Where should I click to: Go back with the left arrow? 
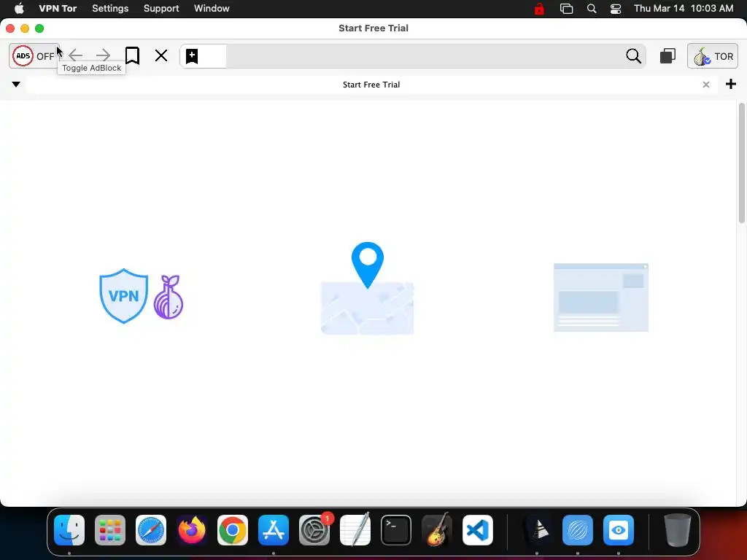click(76, 55)
